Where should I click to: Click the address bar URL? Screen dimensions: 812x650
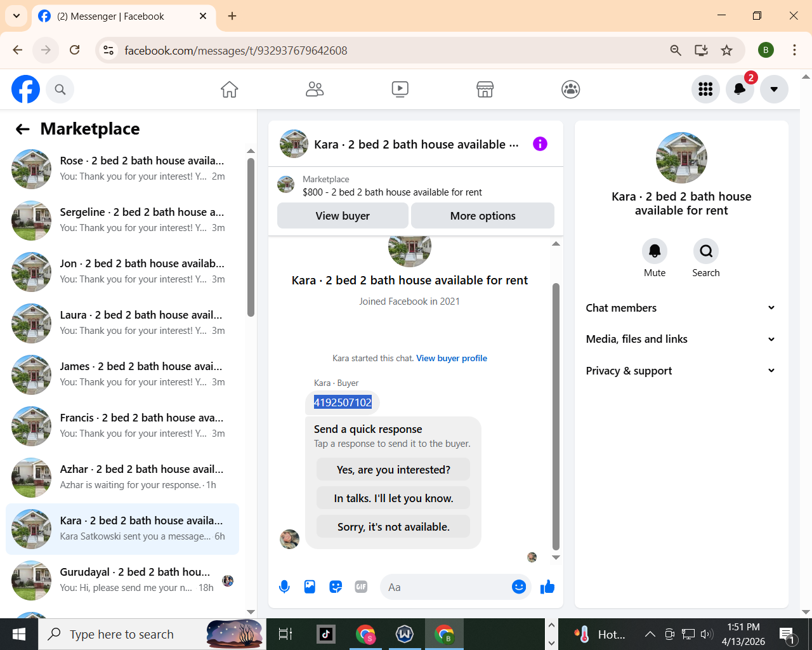pos(235,50)
